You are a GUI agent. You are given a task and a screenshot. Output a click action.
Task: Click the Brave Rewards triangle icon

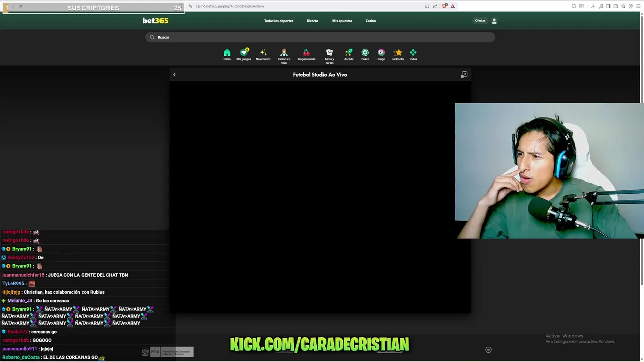click(x=453, y=6)
